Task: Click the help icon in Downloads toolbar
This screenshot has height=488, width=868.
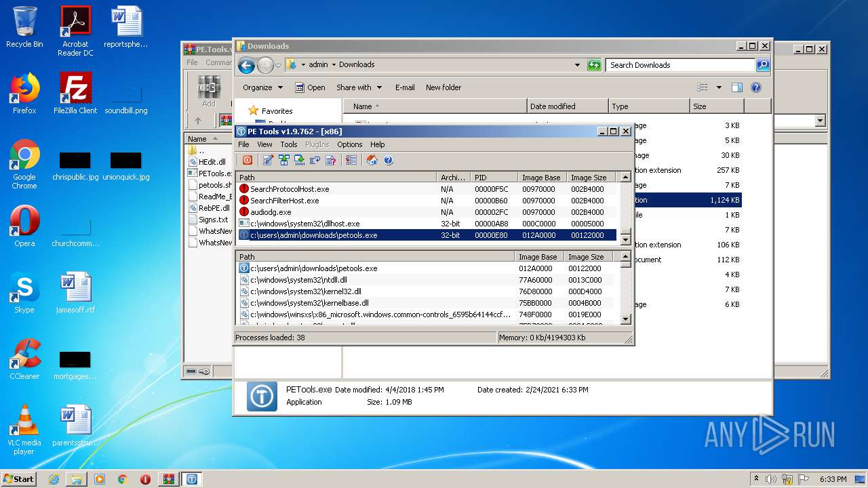Action: tap(756, 87)
